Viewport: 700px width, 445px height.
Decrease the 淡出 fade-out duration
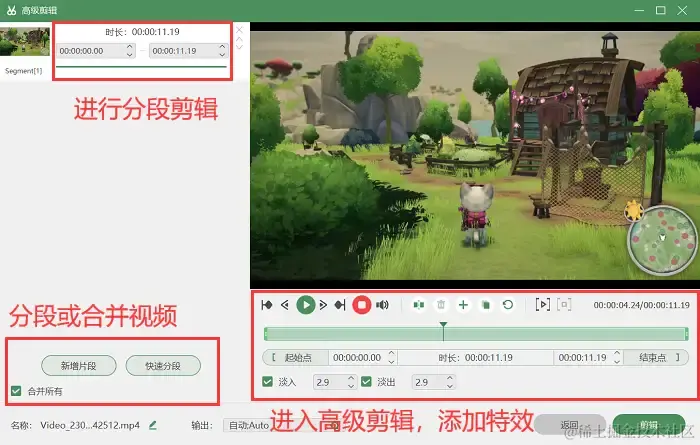(450, 386)
